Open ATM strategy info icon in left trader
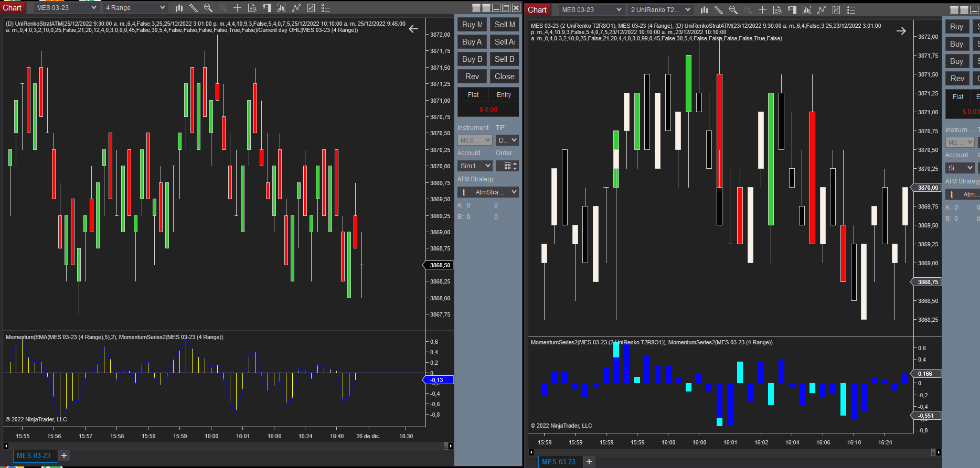 [x=464, y=192]
